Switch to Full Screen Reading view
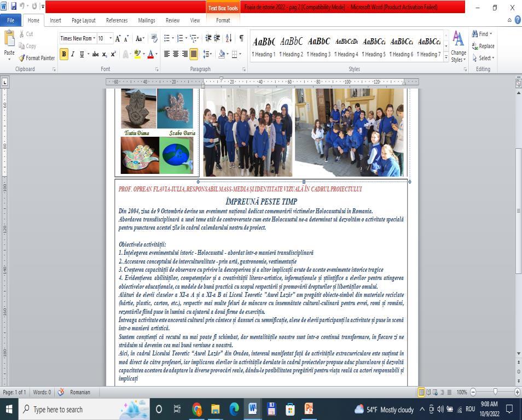This screenshot has height=420, width=522. pos(428,392)
